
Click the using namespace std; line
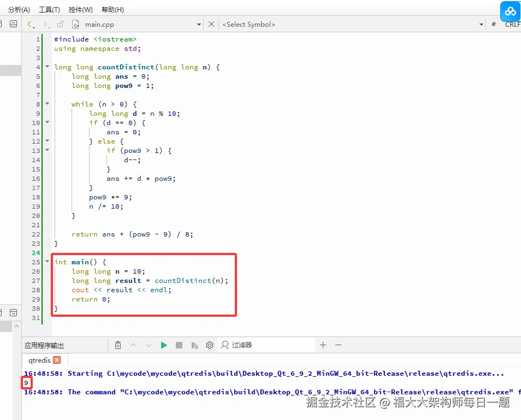coord(97,49)
